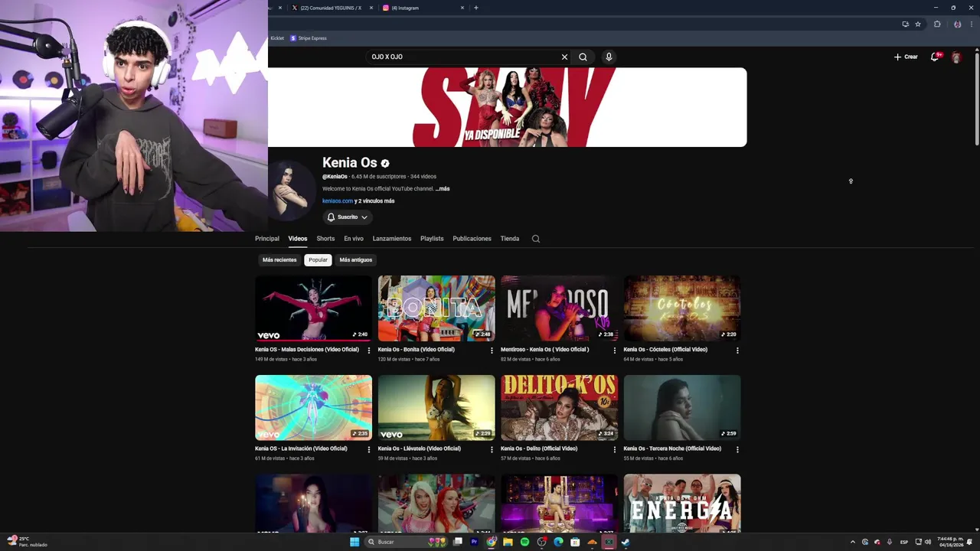Open the options menu for Cócteles video
The width and height of the screenshot is (980, 551).
(737, 350)
